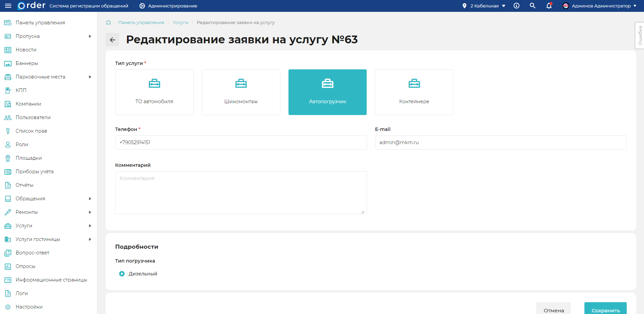Click the Ошибка tab on the right edge
This screenshot has width=644, height=314.
coord(639,36)
